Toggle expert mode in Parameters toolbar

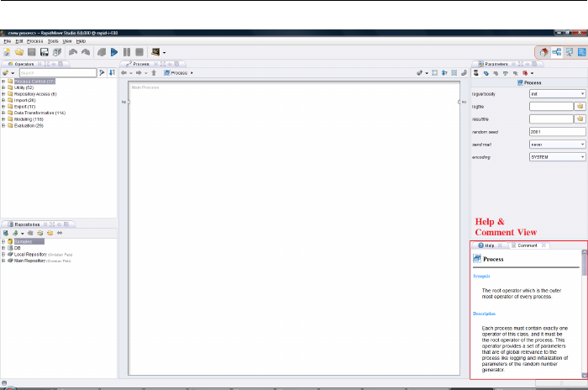click(476, 73)
